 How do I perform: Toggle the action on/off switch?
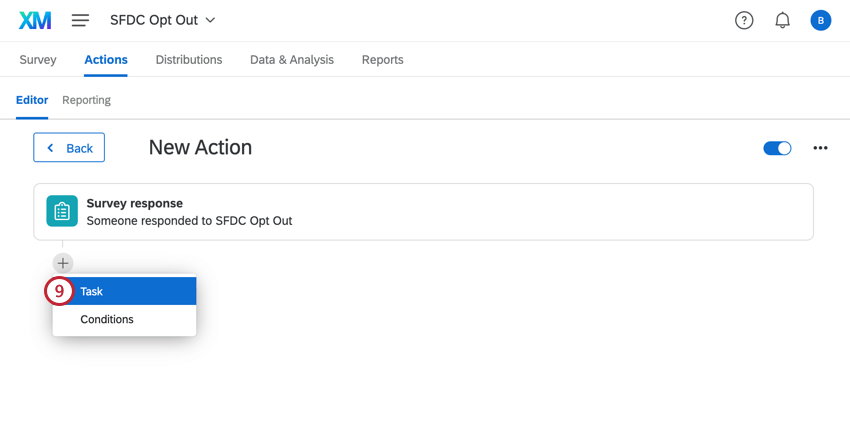(x=777, y=148)
